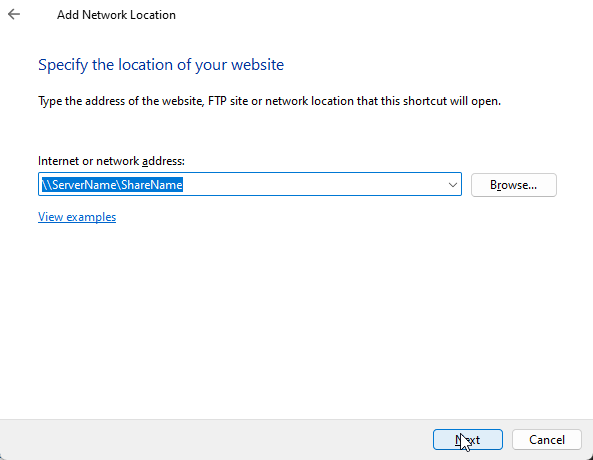Expand the network address dropdown chevron

[x=452, y=185]
